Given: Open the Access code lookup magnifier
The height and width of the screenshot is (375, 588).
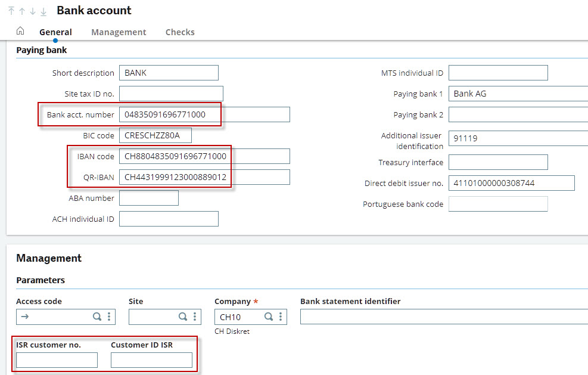Looking at the screenshot, I should coord(97,317).
